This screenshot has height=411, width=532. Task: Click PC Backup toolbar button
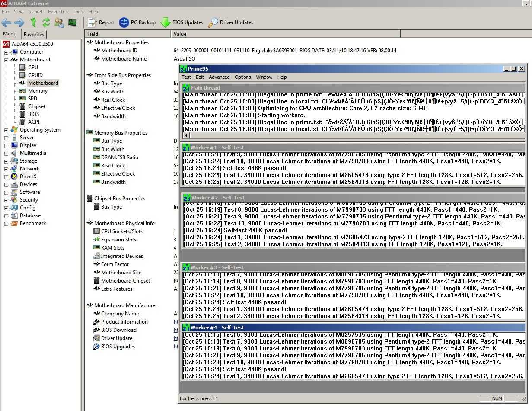point(137,22)
